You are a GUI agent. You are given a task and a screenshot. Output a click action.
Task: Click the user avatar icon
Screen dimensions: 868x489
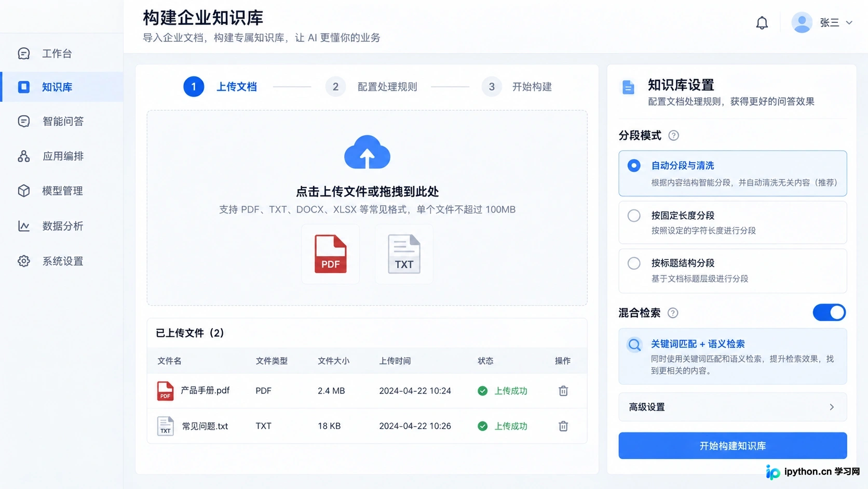tap(802, 23)
